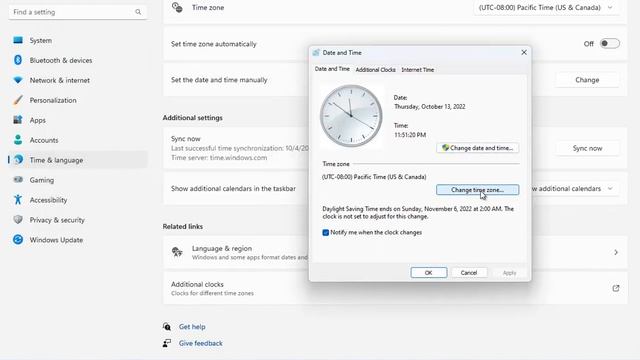Click the 'Related links' heading

[182, 226]
